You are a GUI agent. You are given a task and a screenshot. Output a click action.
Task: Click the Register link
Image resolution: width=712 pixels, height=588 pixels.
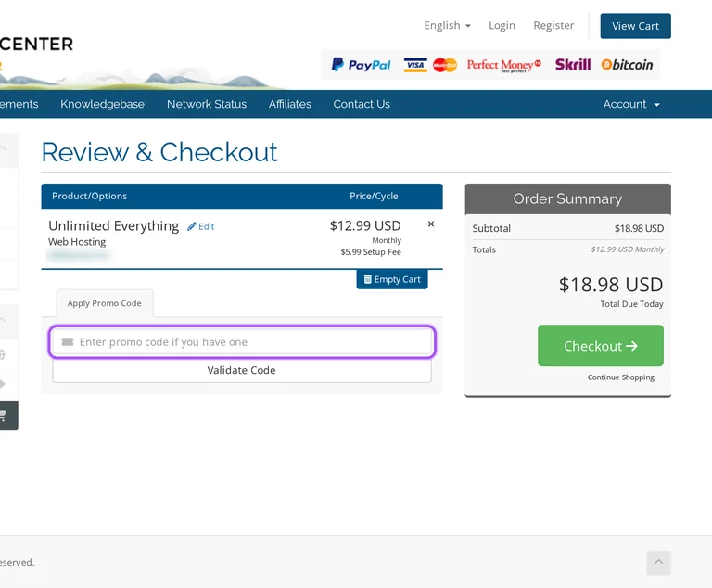point(553,25)
